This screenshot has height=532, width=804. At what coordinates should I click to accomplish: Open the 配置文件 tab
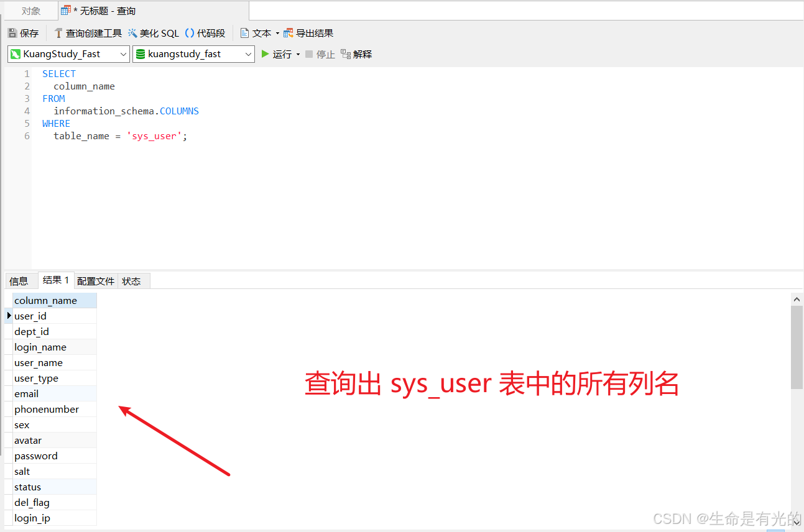[95, 280]
